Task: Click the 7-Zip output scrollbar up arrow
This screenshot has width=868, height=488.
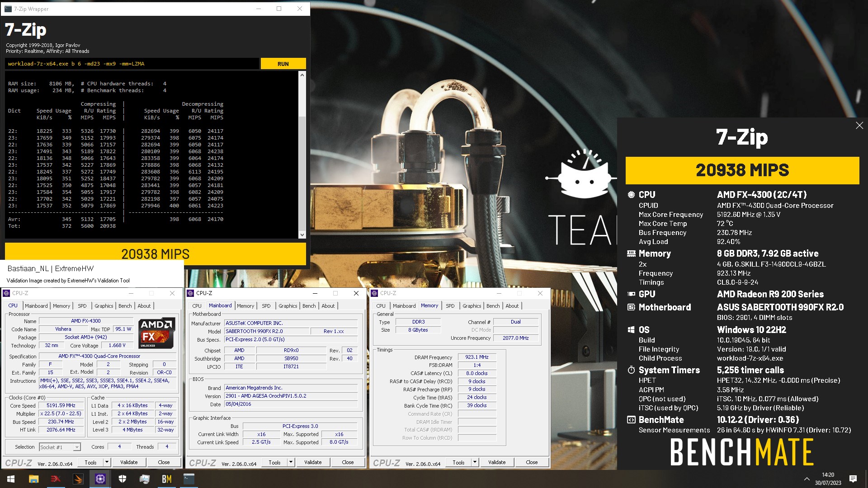Action: click(302, 75)
